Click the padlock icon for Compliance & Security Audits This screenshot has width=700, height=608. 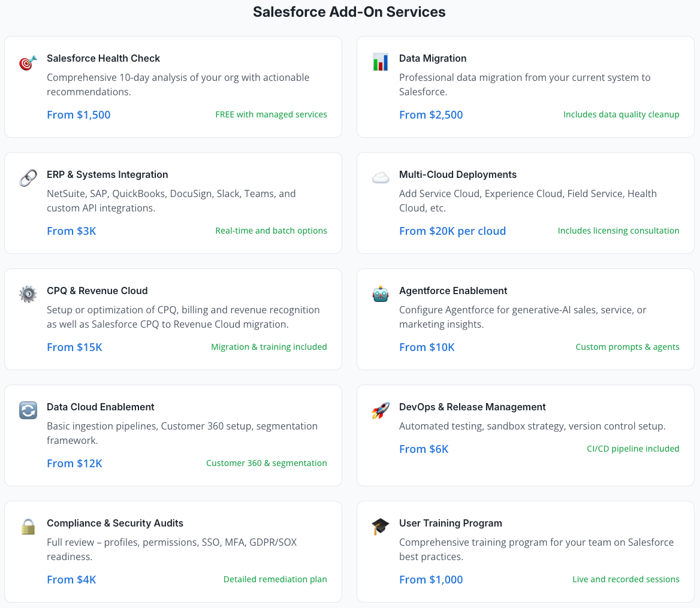pos(28,527)
